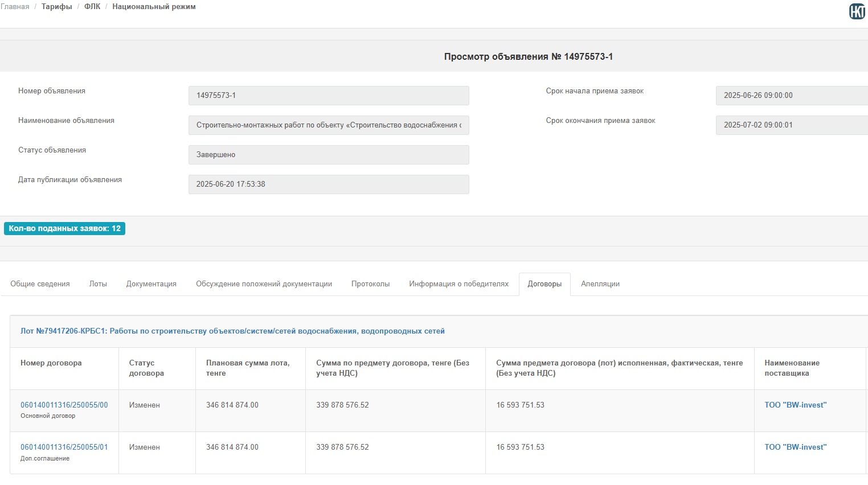Click the Наименование объявления text field

[329, 125]
